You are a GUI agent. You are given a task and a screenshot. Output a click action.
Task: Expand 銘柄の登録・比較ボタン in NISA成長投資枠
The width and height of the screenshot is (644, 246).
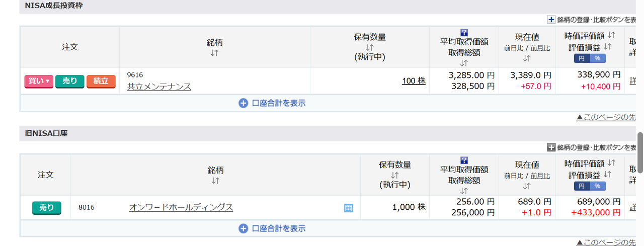pyautogui.click(x=551, y=20)
